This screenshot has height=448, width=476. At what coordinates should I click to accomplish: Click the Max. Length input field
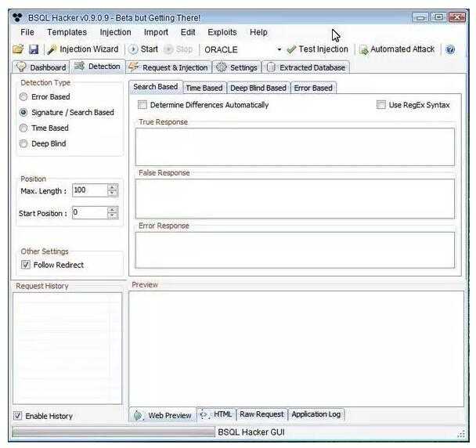click(x=90, y=190)
